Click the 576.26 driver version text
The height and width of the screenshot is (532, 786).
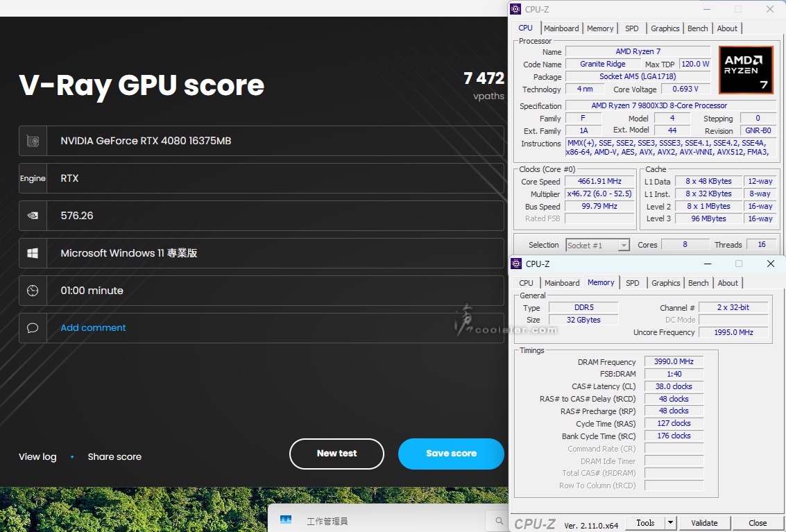77,216
